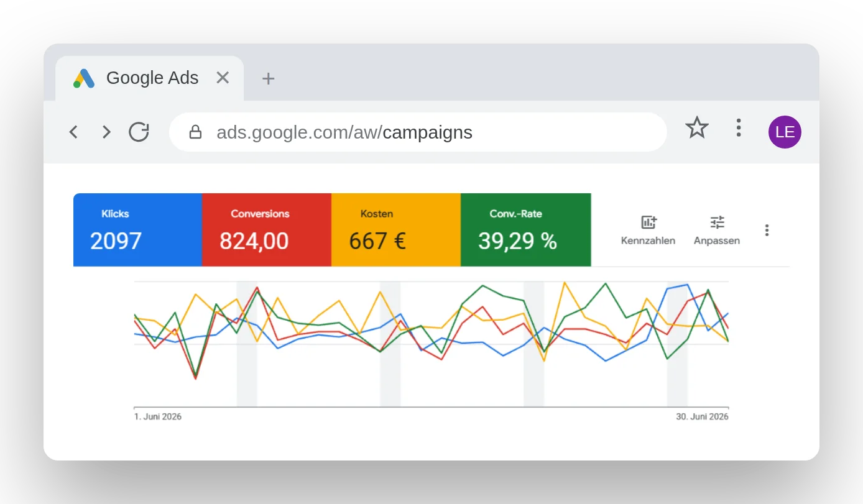Image resolution: width=863 pixels, height=504 pixels.
Task: Close the Google Ads tab
Action: tap(223, 78)
